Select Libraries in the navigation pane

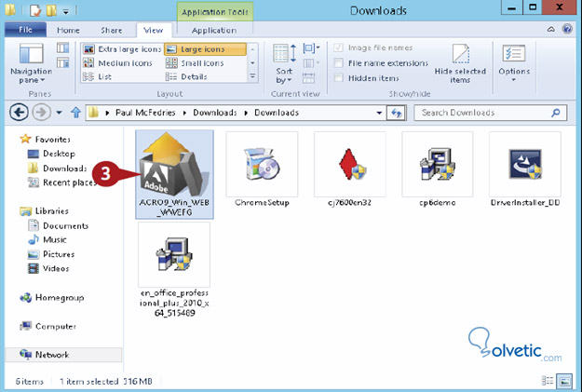coord(44,210)
